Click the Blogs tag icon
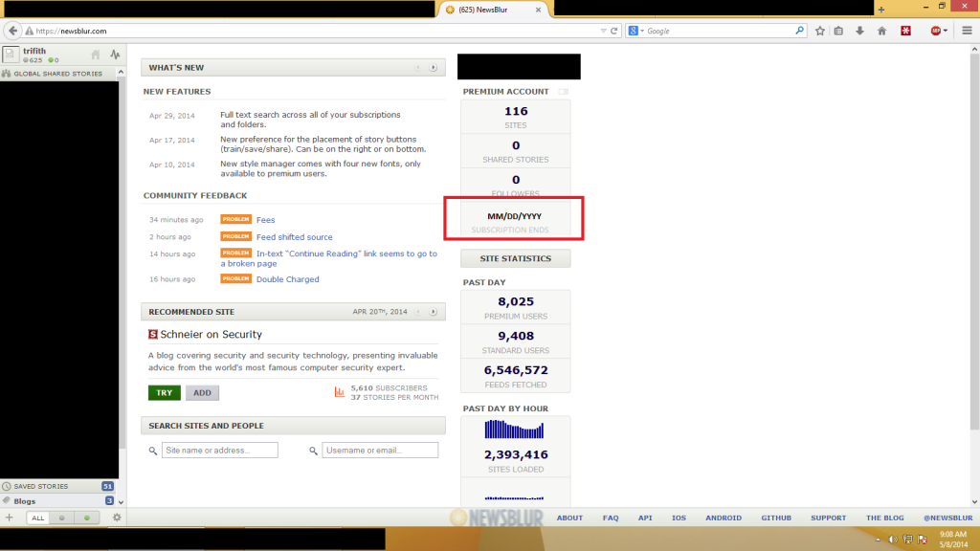Viewport: 980px width, 551px height. coord(7,501)
